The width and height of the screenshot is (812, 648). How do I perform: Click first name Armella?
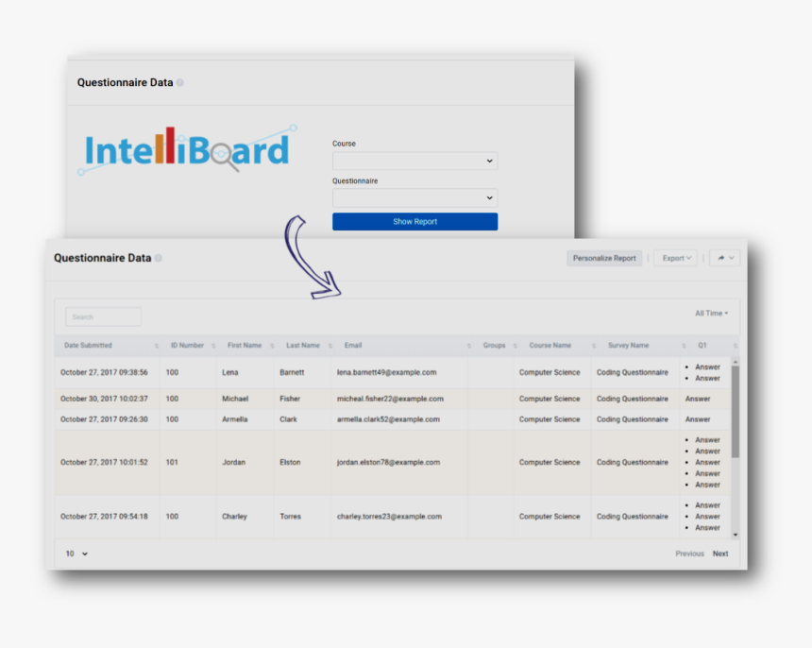pos(234,419)
